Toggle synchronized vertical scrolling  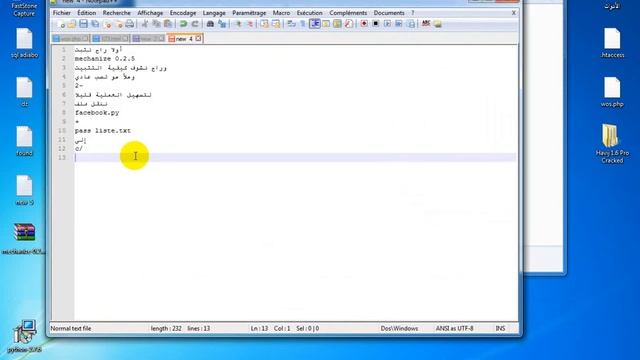pos(264,24)
